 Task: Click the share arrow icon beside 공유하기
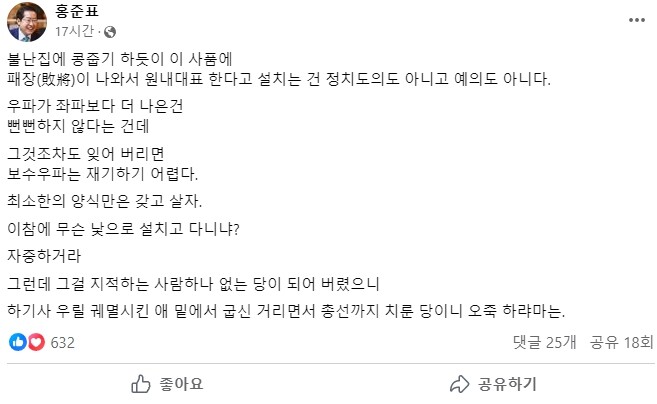[x=459, y=384]
